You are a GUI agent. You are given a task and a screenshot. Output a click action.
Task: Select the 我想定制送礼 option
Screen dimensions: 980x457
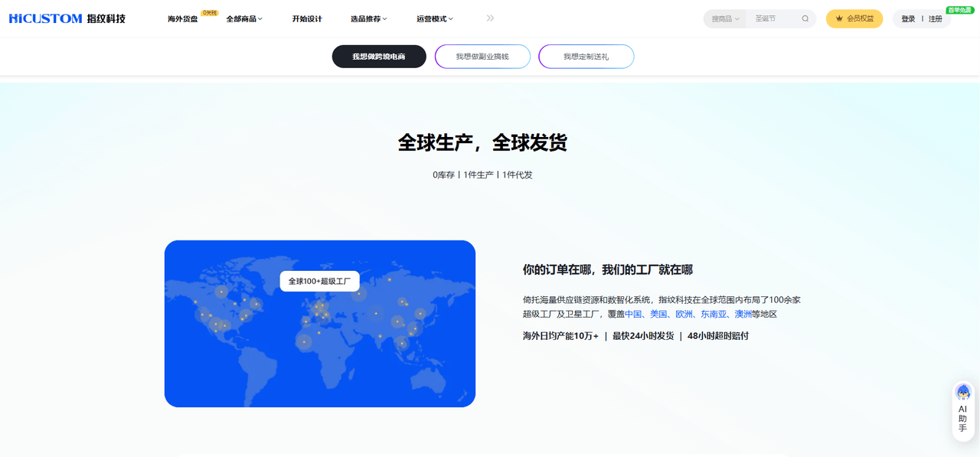(586, 57)
